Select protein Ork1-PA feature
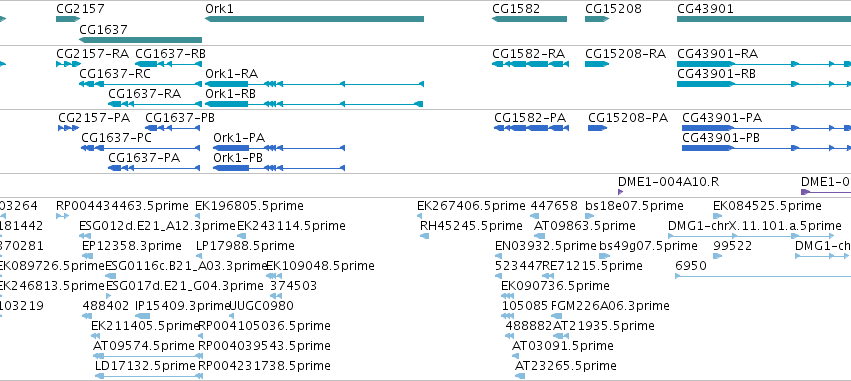This screenshot has width=851, height=381. [280, 148]
